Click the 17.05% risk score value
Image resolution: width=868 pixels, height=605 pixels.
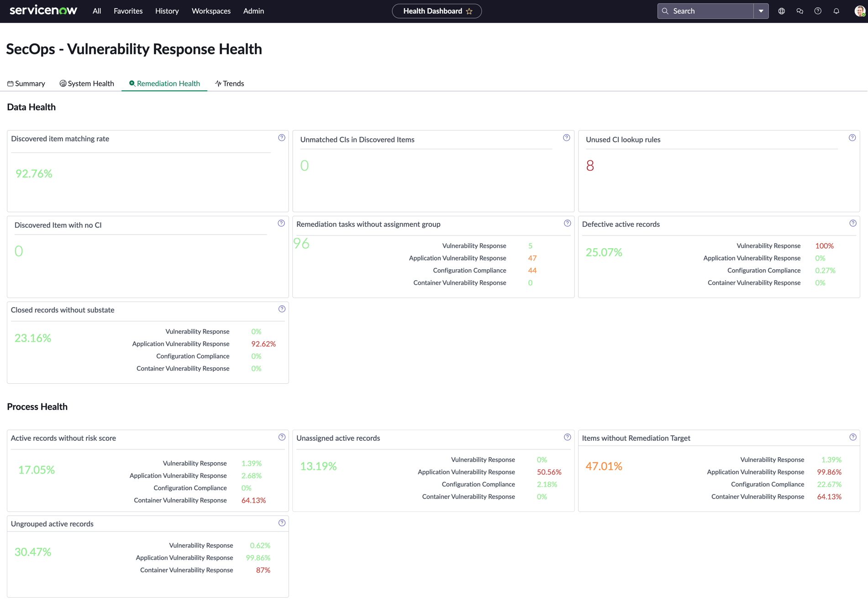[37, 470]
